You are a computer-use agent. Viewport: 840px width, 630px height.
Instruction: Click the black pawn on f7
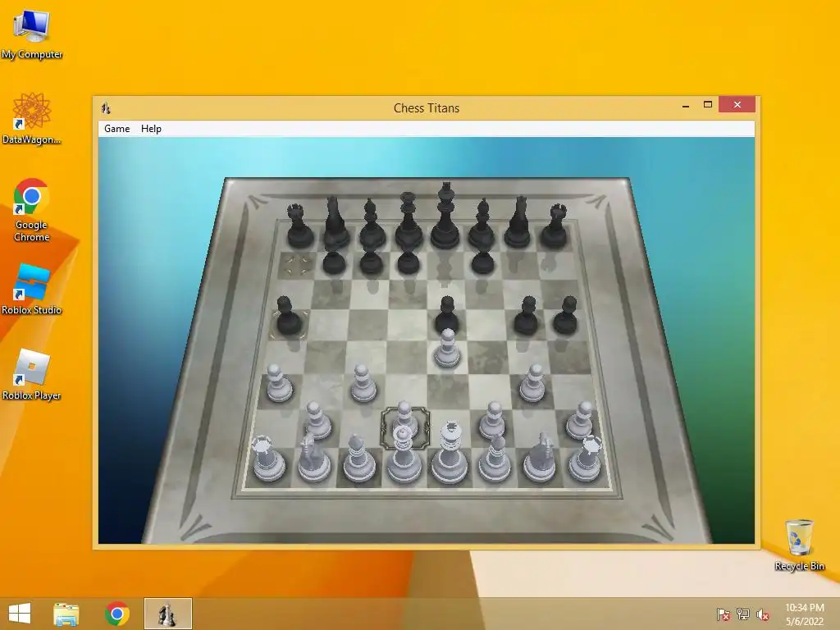pos(482,262)
